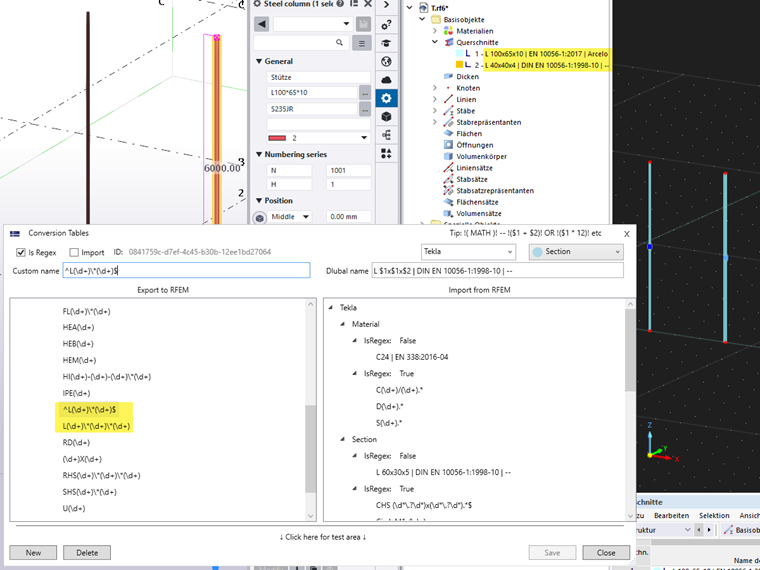Open the hierarchy tree side pane icon
Screen dimensions: 760x570
[386, 135]
